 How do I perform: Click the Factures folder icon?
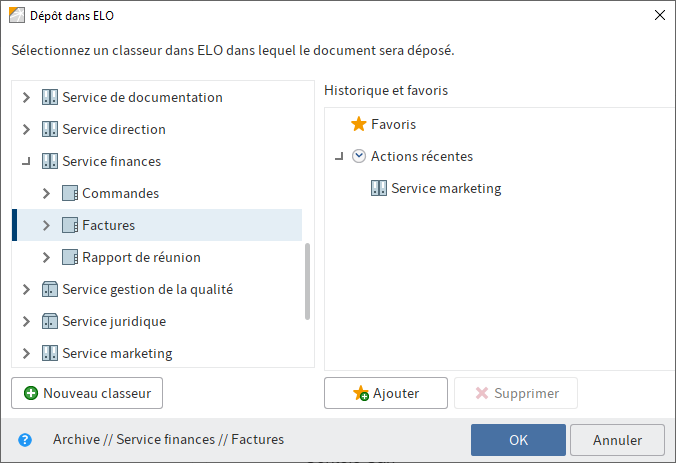[70, 225]
